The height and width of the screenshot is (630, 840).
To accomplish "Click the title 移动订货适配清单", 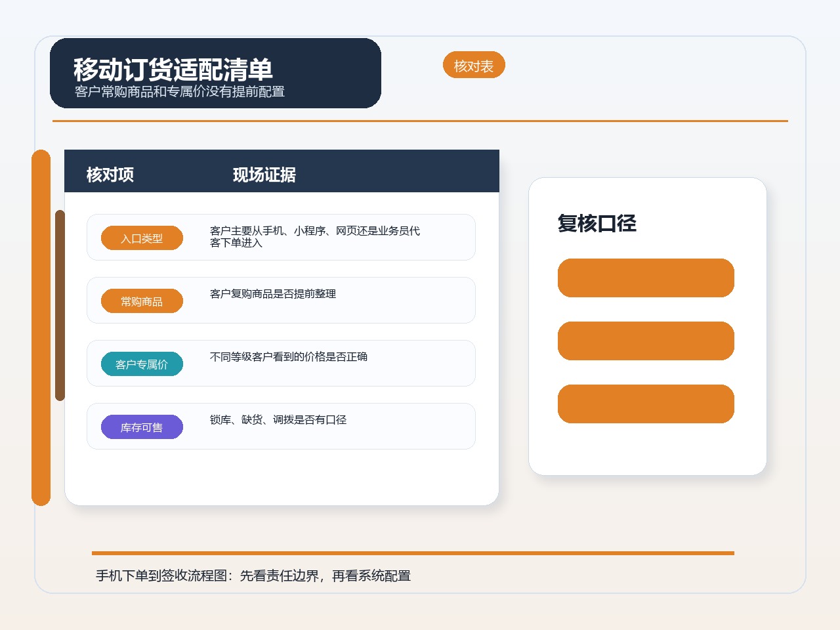I will (x=173, y=70).
